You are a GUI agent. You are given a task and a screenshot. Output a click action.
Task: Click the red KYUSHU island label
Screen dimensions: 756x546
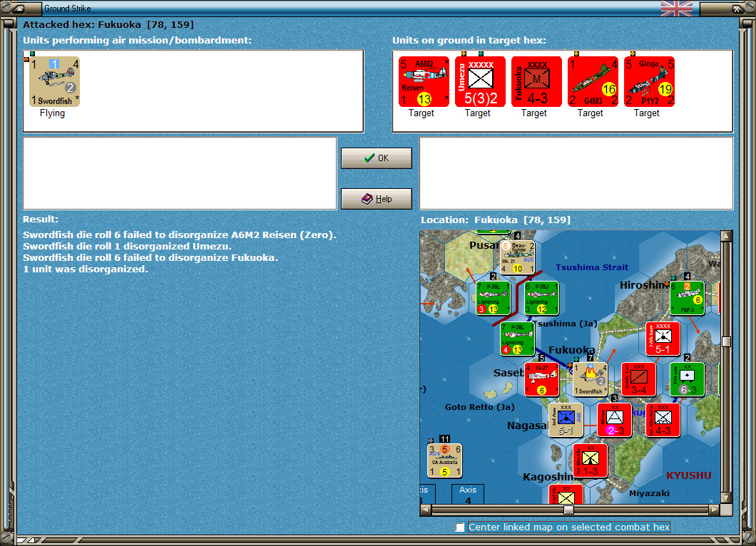(688, 475)
